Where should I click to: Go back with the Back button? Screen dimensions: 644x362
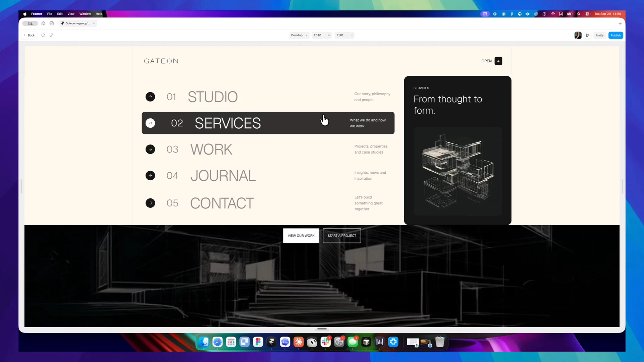pos(29,35)
